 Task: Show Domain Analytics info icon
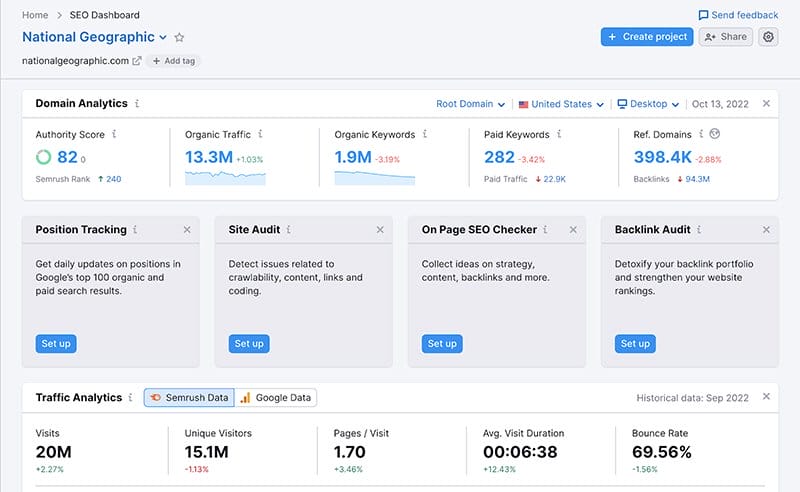[x=137, y=104]
